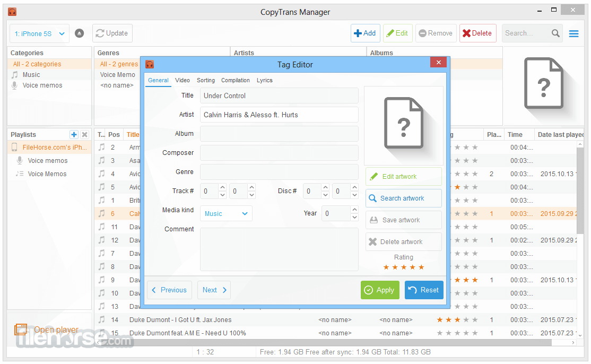Click the Search box in toolbar
Image resolution: width=591 pixels, height=364 pixels.
tap(527, 33)
